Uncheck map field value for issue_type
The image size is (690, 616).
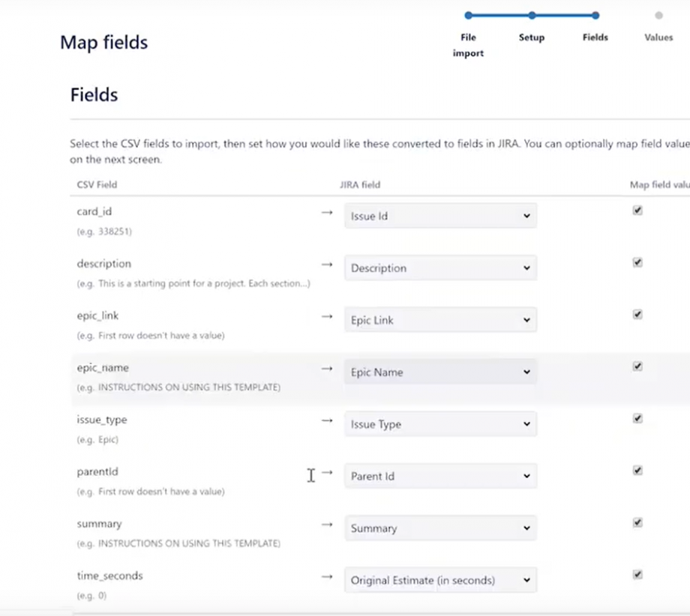tap(637, 418)
